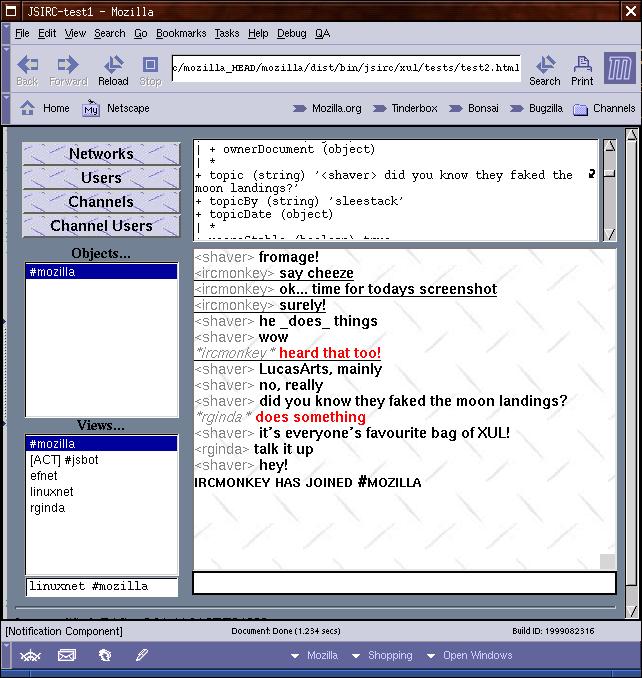Go to Home via house icon

(28, 108)
